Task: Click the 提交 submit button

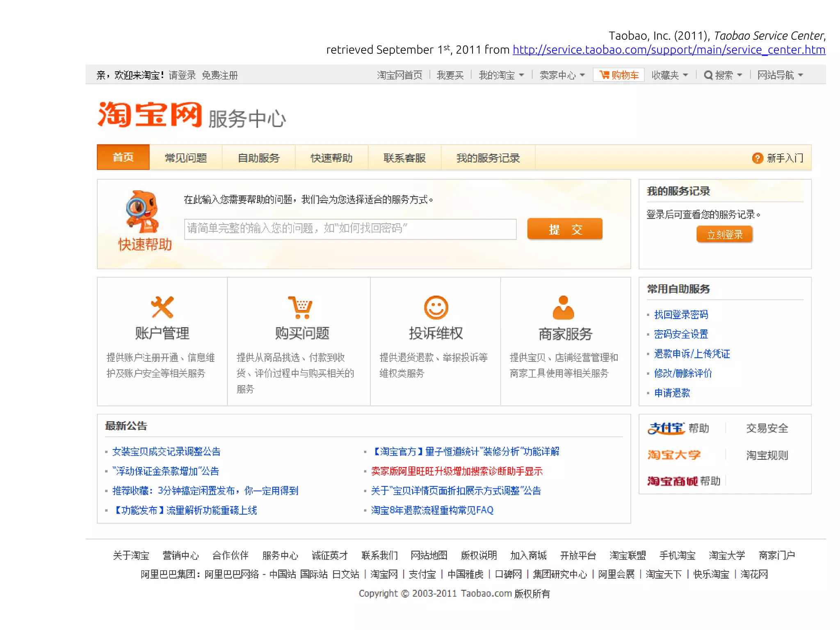Action: (565, 229)
